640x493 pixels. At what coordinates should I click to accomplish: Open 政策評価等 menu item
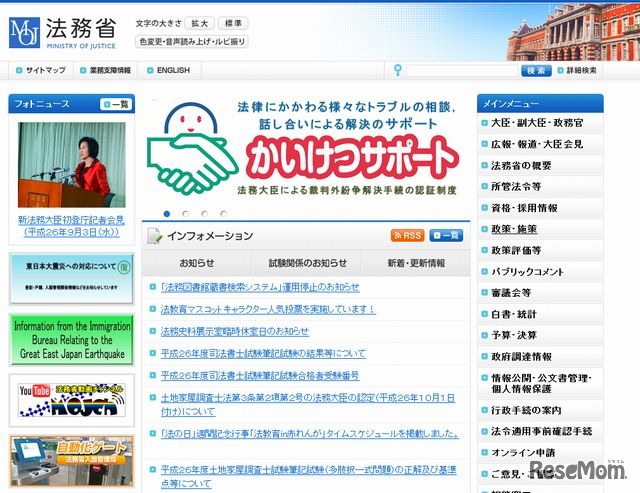click(540, 250)
